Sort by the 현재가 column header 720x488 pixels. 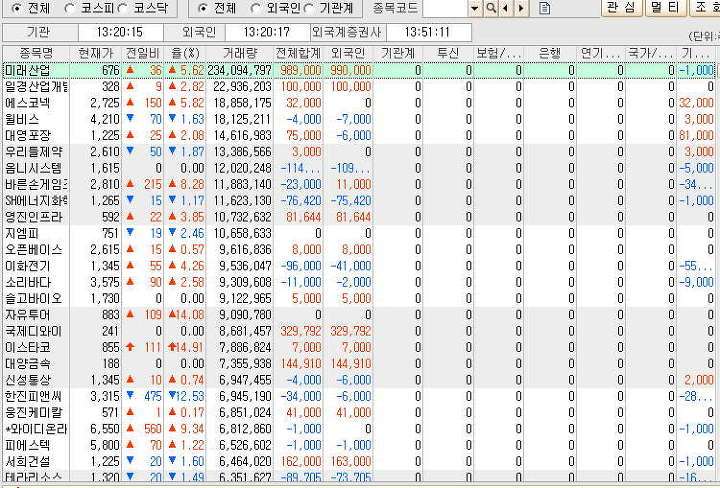click(x=96, y=53)
